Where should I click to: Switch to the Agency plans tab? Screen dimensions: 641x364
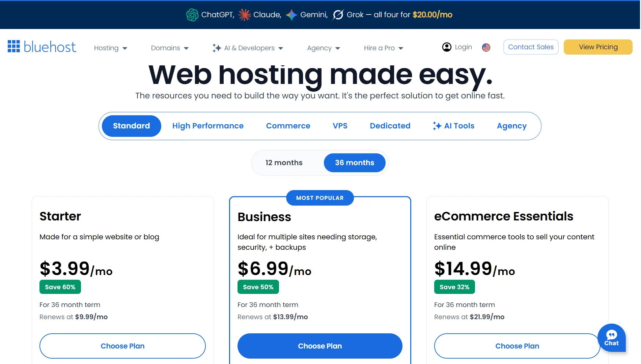coord(512,126)
